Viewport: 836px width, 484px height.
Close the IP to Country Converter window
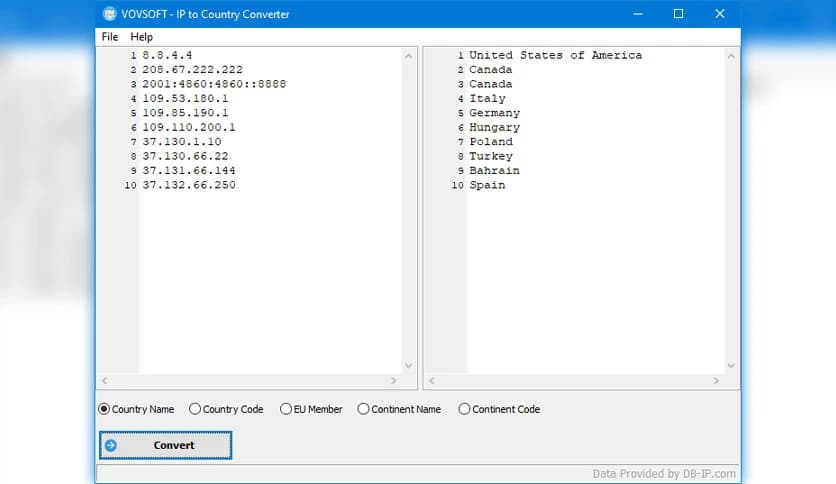point(720,14)
